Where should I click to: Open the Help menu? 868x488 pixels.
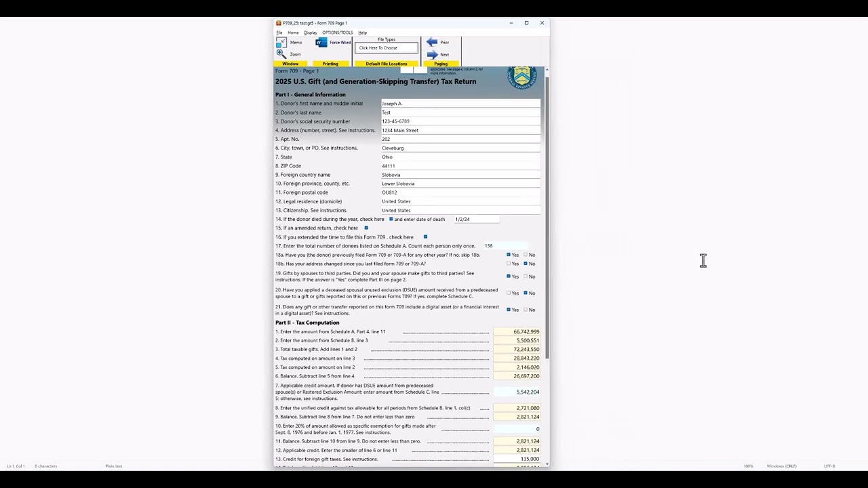point(363,33)
